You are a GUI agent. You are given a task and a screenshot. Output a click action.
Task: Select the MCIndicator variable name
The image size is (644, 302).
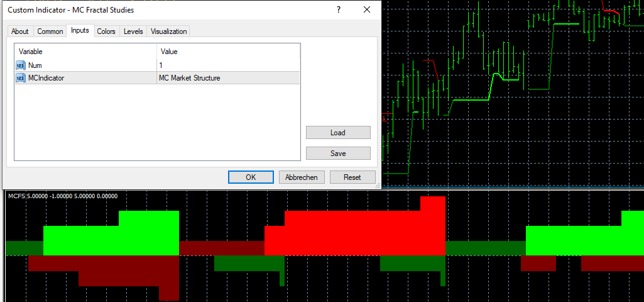tap(46, 78)
